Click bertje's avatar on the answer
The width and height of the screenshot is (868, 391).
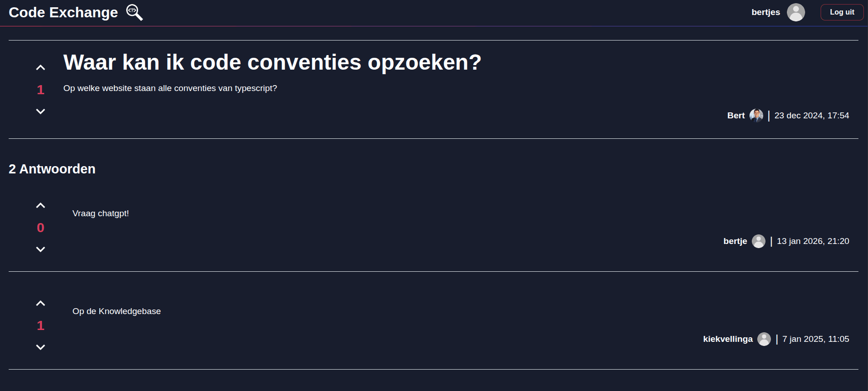759,241
